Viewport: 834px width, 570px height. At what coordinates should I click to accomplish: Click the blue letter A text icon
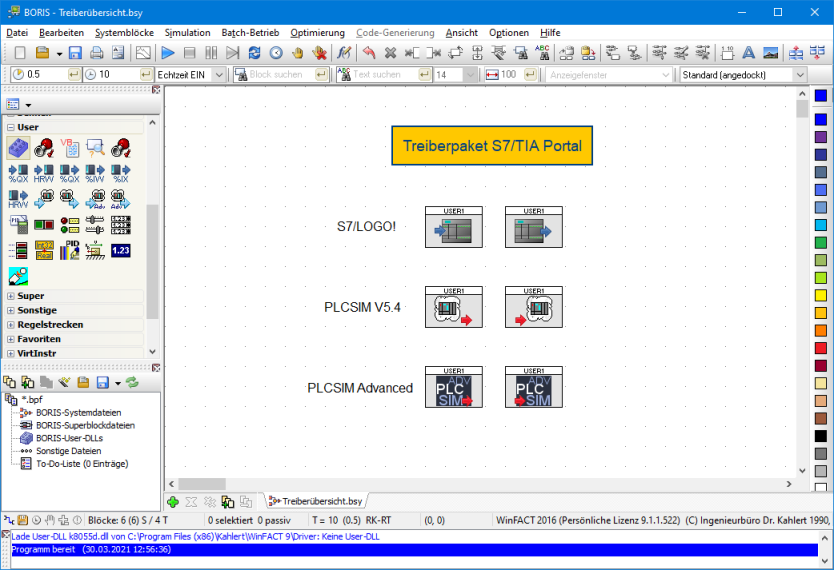[748, 53]
